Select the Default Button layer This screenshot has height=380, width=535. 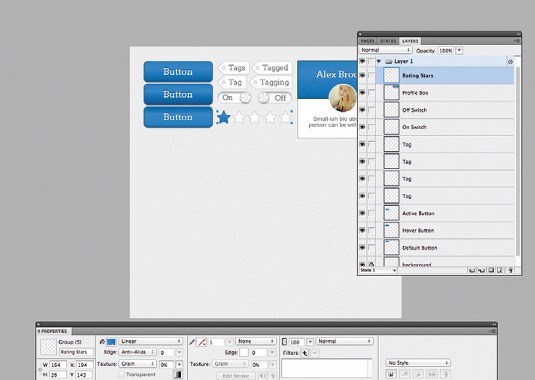tap(445, 248)
